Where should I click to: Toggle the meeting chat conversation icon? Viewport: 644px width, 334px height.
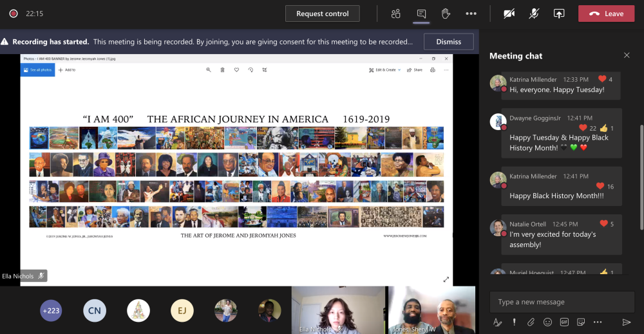[x=421, y=14]
